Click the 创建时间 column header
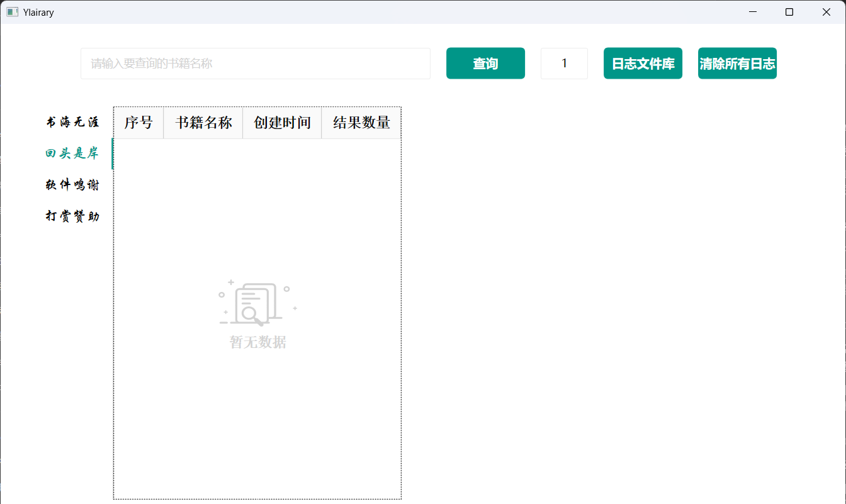846x504 pixels. [281, 123]
